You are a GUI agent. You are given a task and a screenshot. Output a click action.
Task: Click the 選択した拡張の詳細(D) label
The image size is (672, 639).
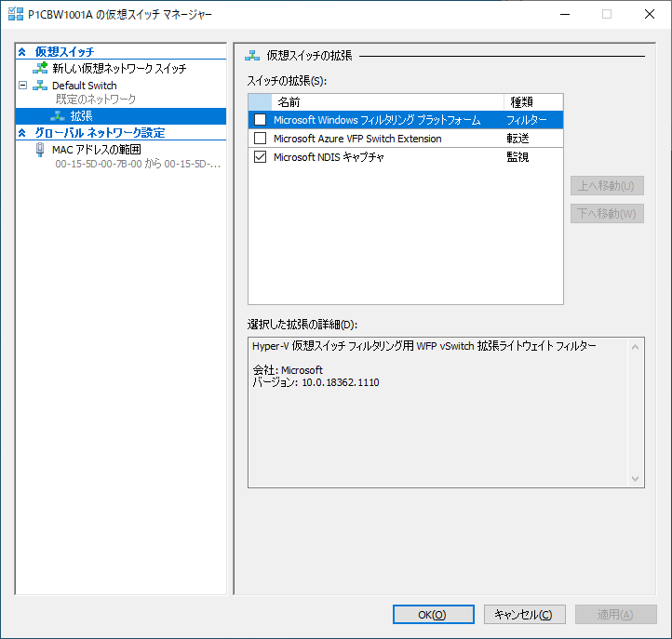[x=302, y=325]
